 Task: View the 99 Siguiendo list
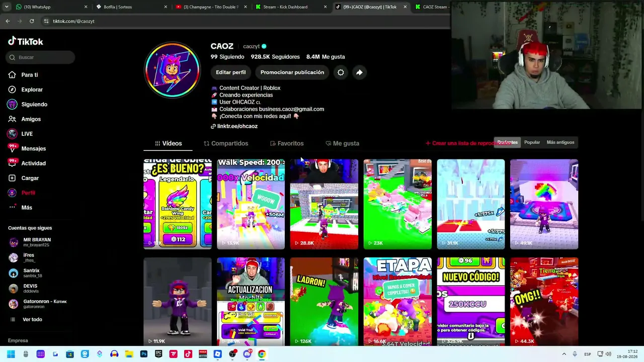pos(227,57)
